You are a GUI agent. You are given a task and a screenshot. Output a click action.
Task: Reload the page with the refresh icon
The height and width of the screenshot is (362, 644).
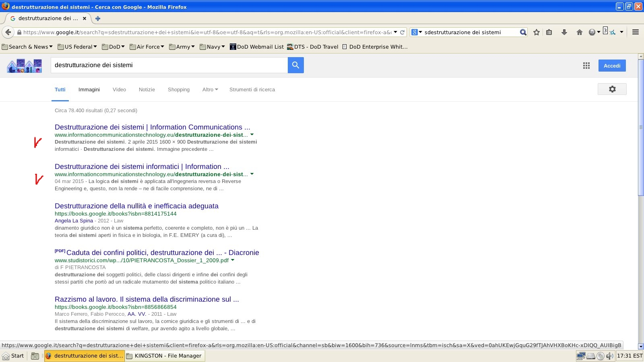(402, 32)
